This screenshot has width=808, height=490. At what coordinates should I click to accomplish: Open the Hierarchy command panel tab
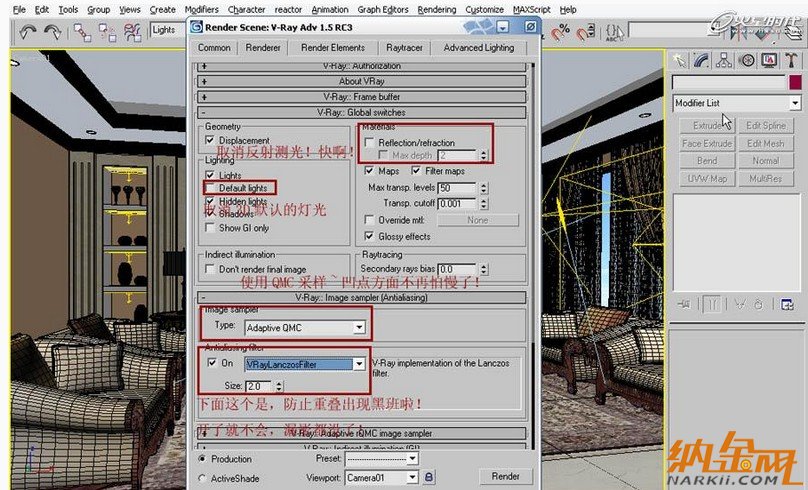point(725,60)
